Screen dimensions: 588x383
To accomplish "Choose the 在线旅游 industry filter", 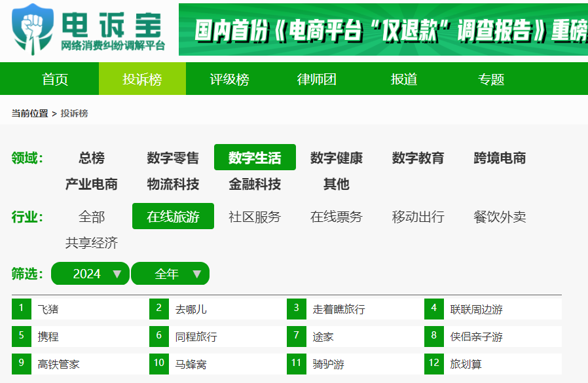I will point(174,216).
